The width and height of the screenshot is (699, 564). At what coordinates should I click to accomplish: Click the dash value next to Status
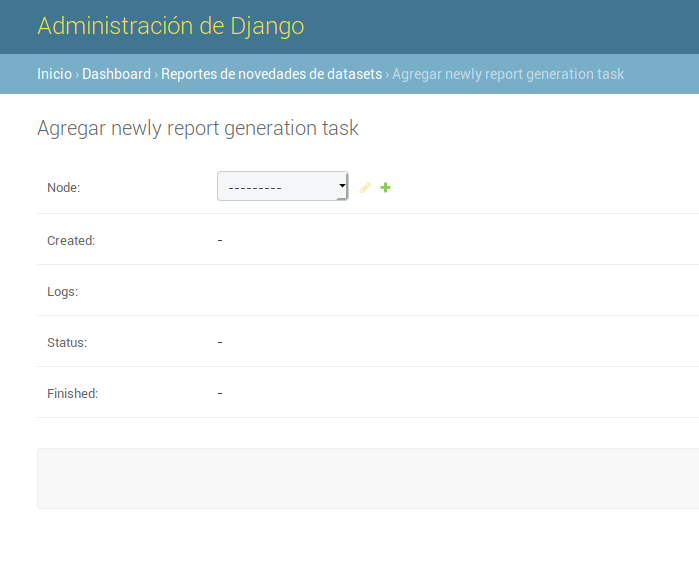220,343
